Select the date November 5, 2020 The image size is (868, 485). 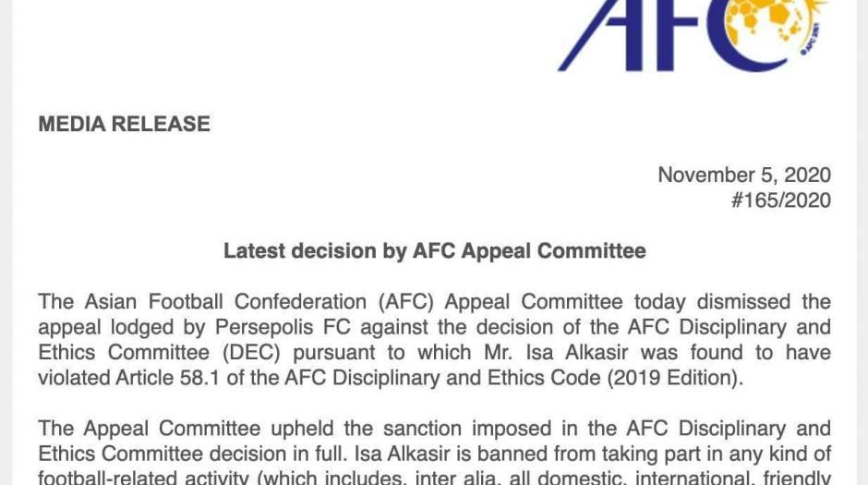pos(744,175)
